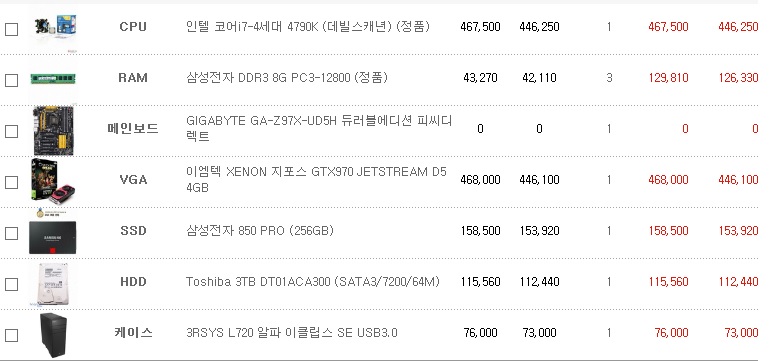This screenshot has width=770, height=361.
Task: Tick the HDD row checkbox
Action: tap(11, 284)
